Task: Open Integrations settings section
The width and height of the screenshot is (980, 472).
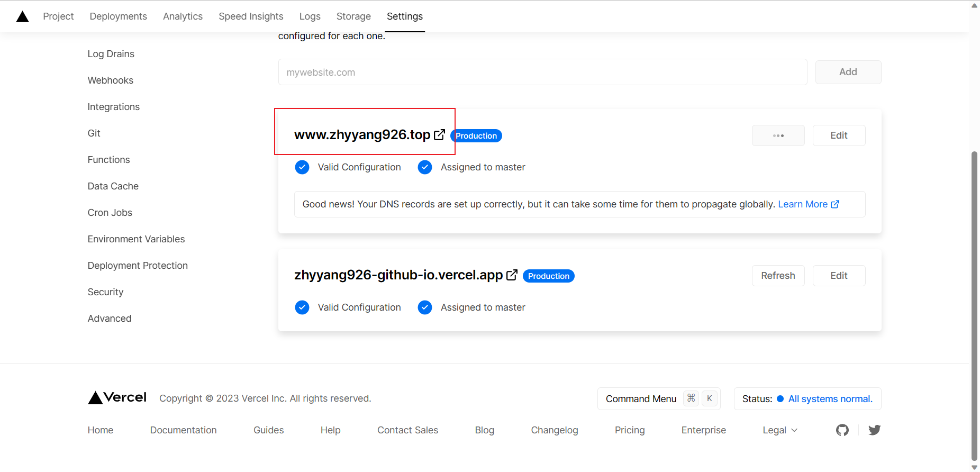Action: click(x=114, y=107)
